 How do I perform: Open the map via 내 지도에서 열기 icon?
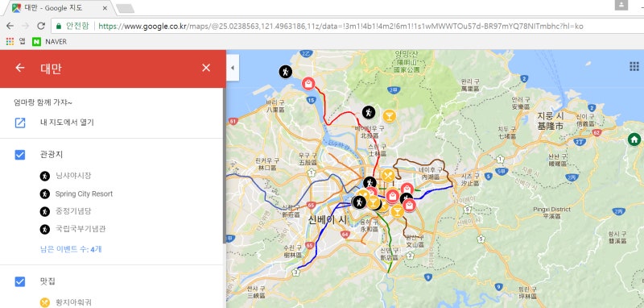pos(20,123)
